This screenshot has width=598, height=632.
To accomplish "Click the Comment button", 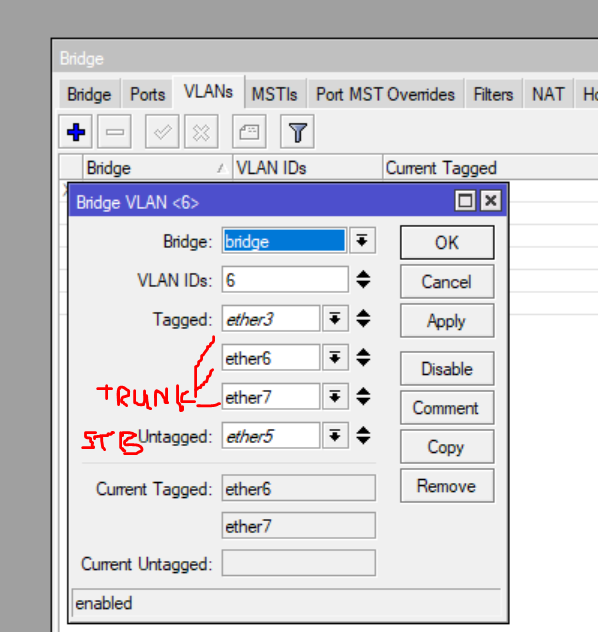I will tap(447, 408).
